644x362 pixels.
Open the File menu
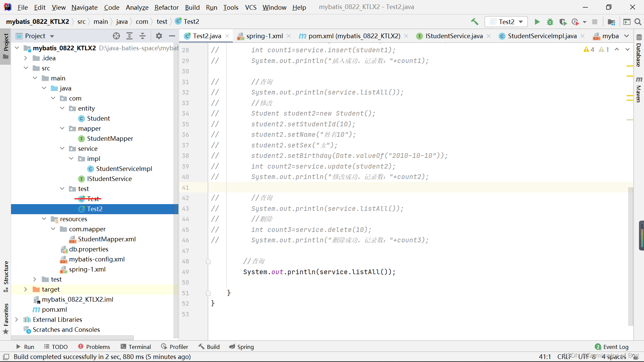coord(22,7)
